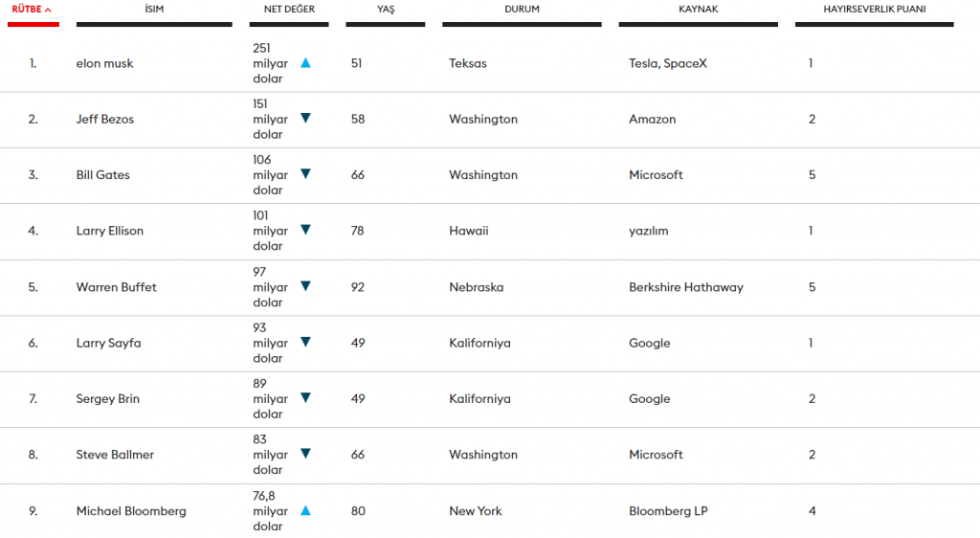This screenshot has height=538, width=980.
Task: Click the down arrow in Bill Gates' row
Action: click(305, 173)
